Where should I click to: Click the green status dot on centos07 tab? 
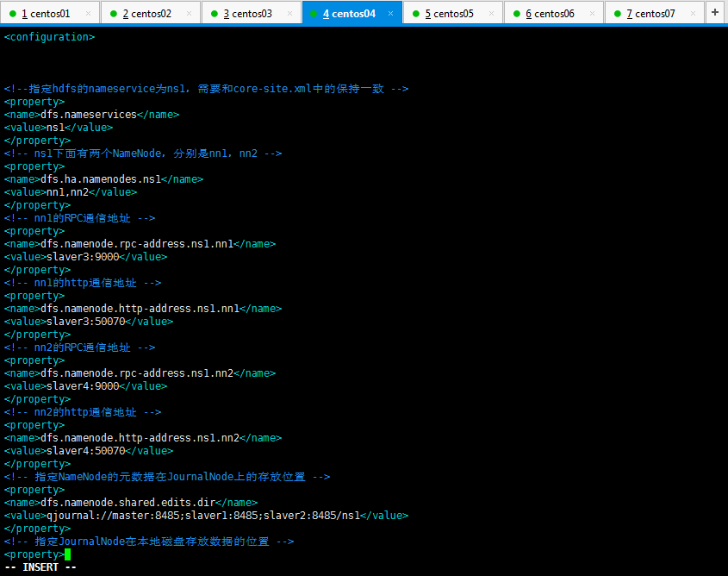point(617,14)
